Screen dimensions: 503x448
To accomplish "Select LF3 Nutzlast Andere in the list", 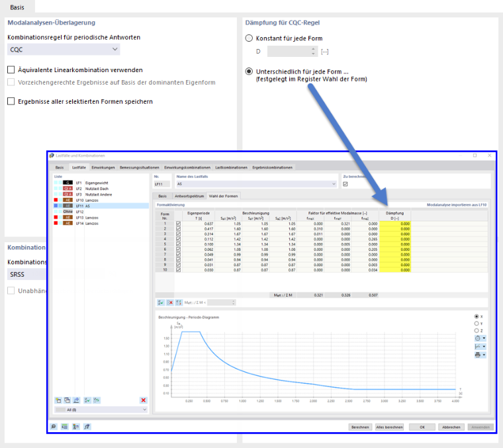I will tap(101, 195).
